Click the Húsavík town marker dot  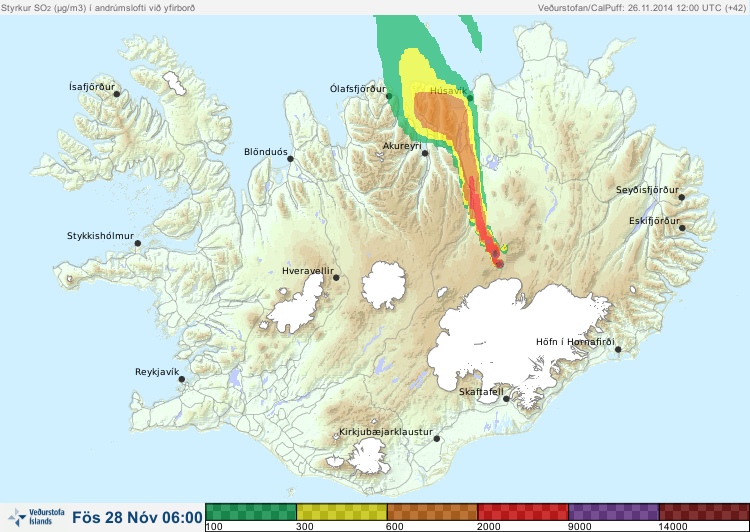(470, 98)
